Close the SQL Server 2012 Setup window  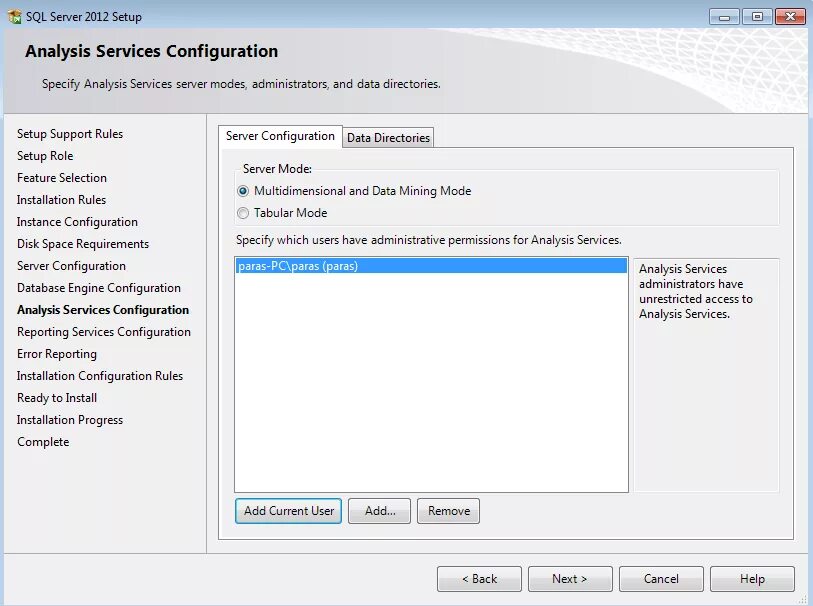790,17
